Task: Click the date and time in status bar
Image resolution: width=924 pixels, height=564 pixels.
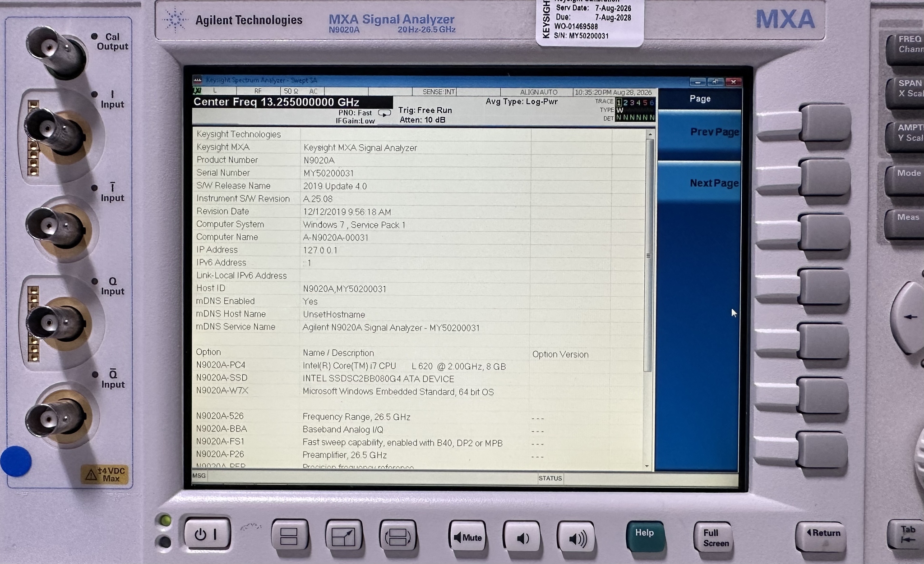Action: point(613,92)
